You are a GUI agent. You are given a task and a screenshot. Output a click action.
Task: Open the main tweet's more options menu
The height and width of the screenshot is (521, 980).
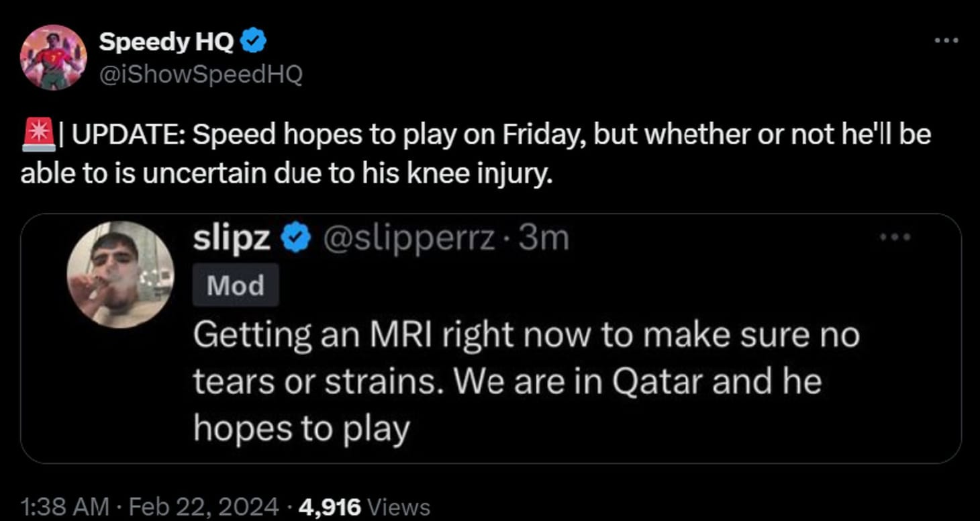[946, 41]
